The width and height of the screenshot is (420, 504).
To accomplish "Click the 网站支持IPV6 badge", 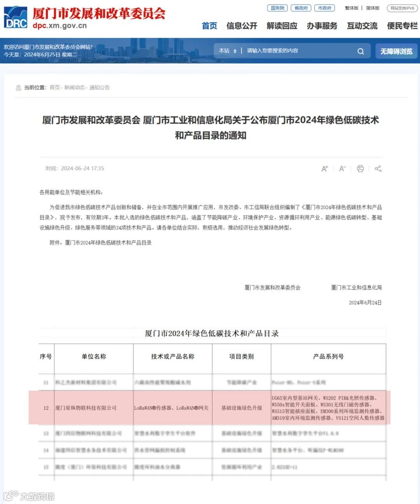I will pos(402,8).
